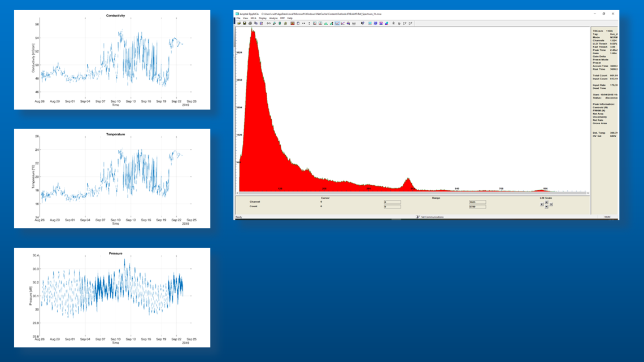Select the Pressure chart title
Screen dimensions: 644x362
pos(115,253)
